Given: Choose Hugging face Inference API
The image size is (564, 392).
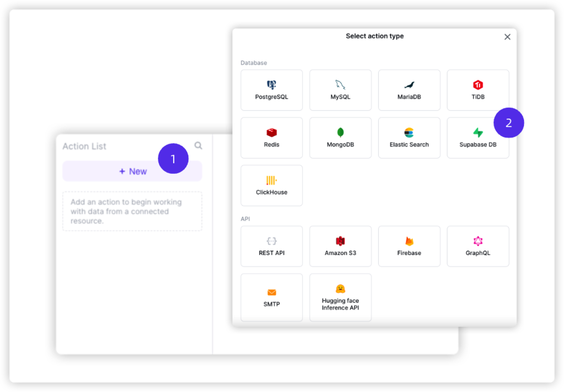Looking at the screenshot, I should click(340, 298).
